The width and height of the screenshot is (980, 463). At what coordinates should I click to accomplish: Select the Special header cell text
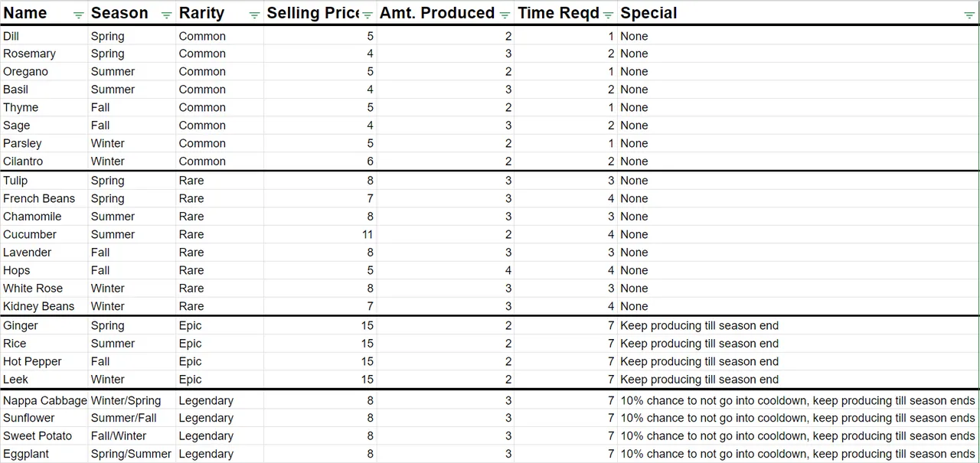coord(648,13)
